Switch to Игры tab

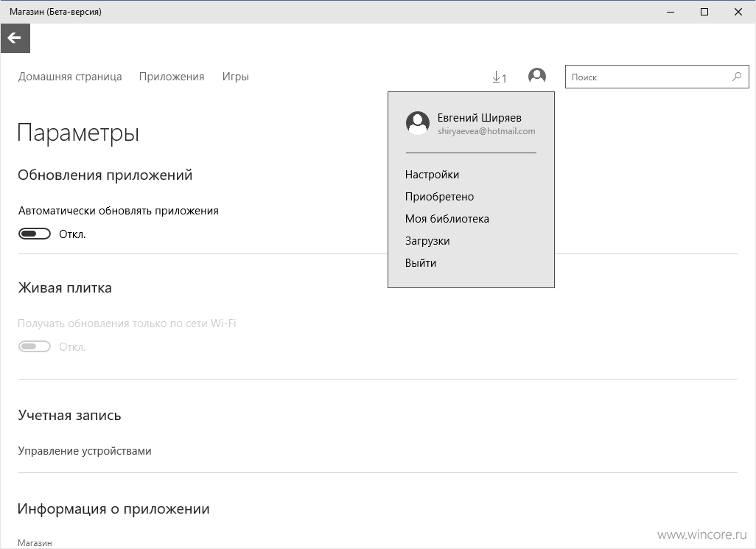pyautogui.click(x=235, y=77)
